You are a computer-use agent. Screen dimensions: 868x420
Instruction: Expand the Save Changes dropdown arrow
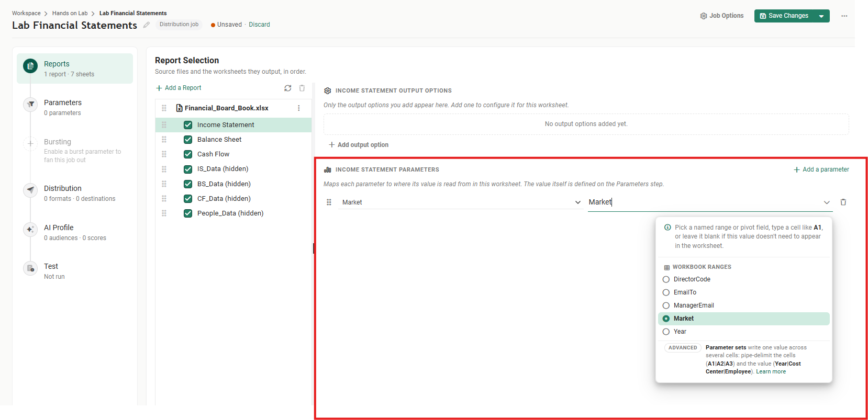[822, 16]
